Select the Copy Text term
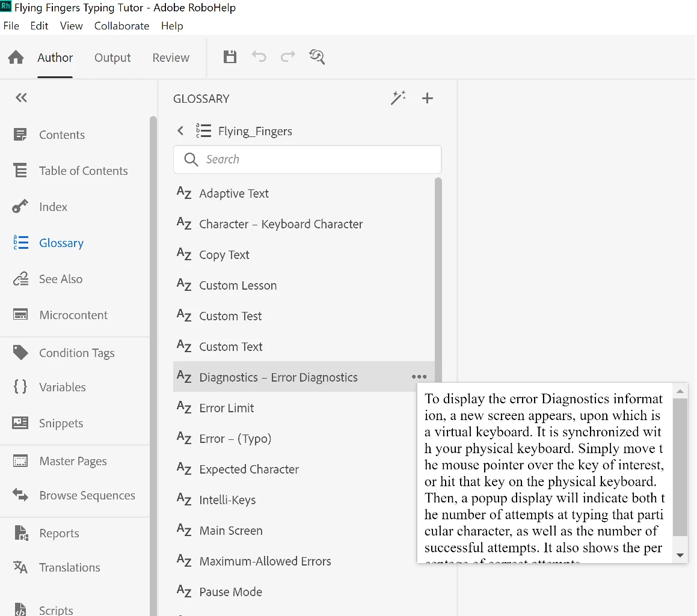The height and width of the screenshot is (616, 697). 304,254
